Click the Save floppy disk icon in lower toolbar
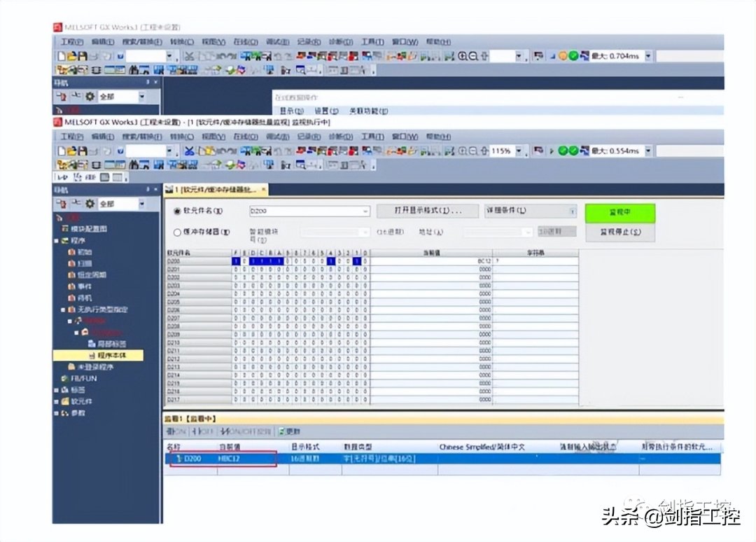 click(x=83, y=151)
